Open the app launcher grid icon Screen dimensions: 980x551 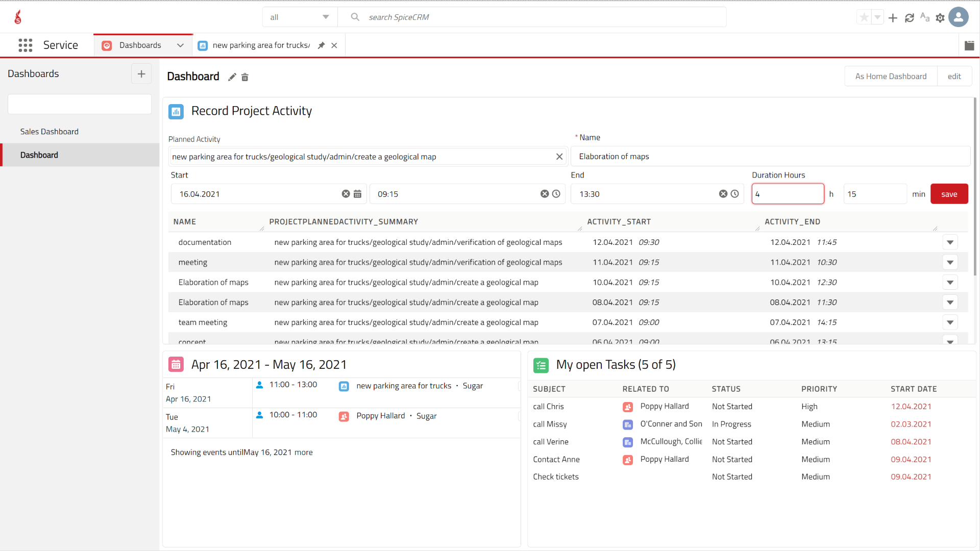click(x=25, y=45)
